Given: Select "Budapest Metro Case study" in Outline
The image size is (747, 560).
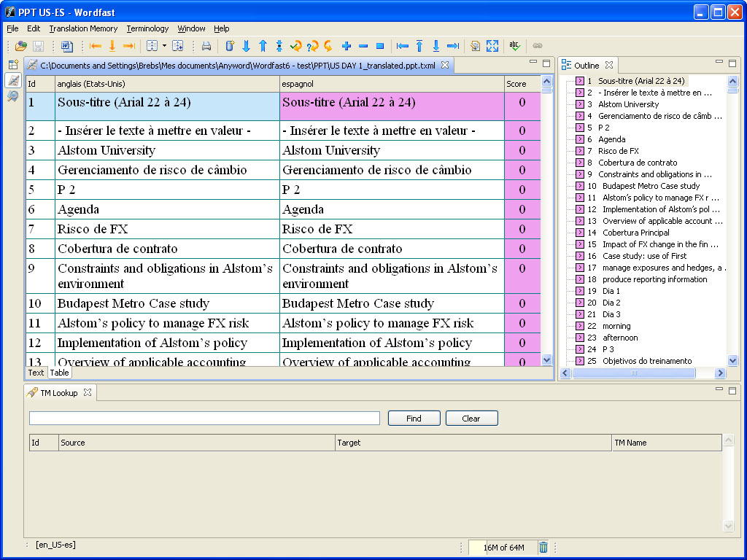Looking at the screenshot, I should pos(651,186).
